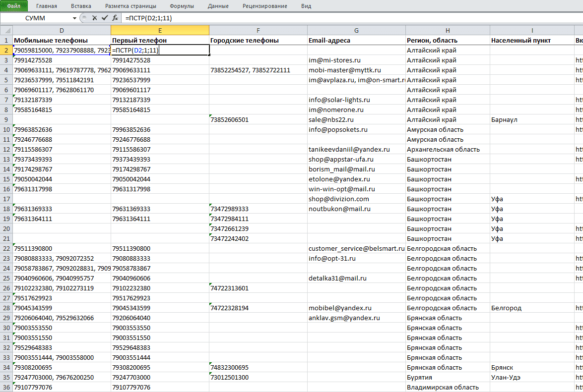Open the Файл tab
Viewport: 583px width, 392px height.
(x=14, y=6)
